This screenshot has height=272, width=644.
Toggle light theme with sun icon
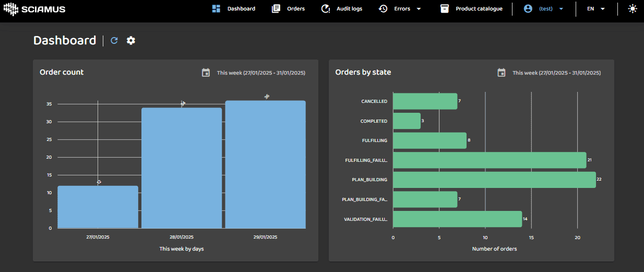pos(633,8)
